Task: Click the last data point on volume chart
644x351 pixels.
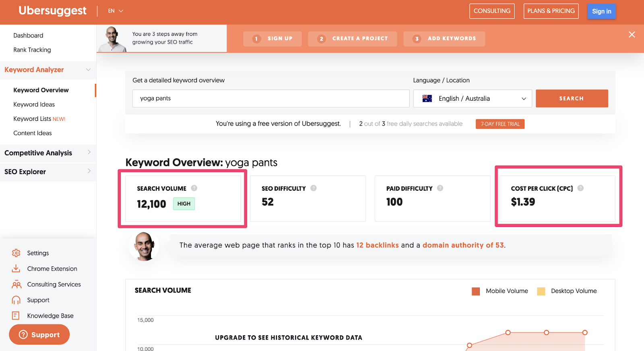Action: pyautogui.click(x=585, y=332)
